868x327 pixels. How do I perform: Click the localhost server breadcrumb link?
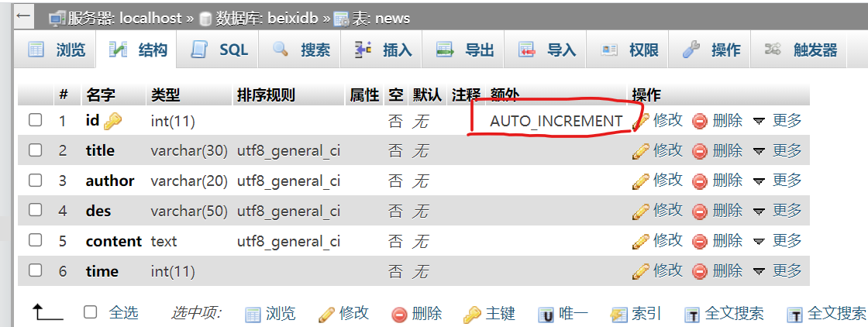coord(125,19)
